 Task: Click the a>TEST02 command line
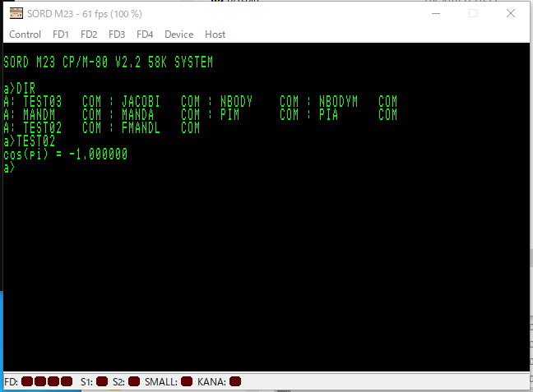(30, 141)
